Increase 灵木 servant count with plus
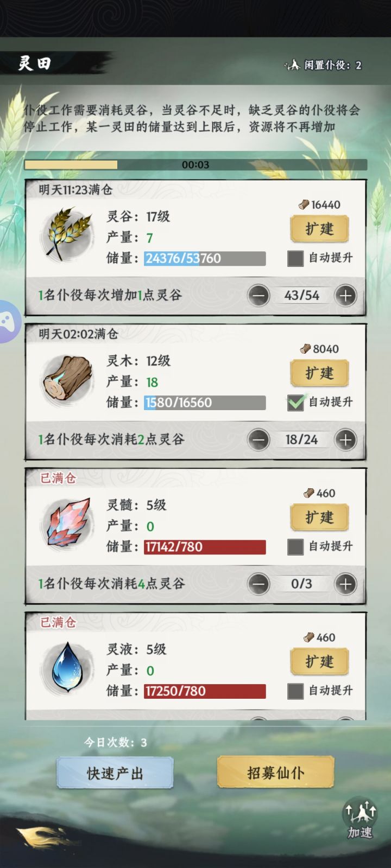 pyautogui.click(x=346, y=440)
